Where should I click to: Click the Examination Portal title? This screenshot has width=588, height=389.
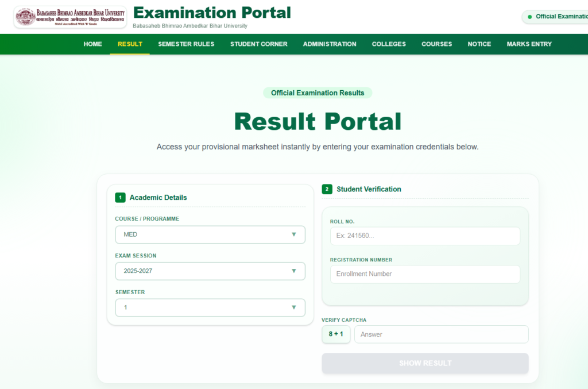click(x=212, y=13)
